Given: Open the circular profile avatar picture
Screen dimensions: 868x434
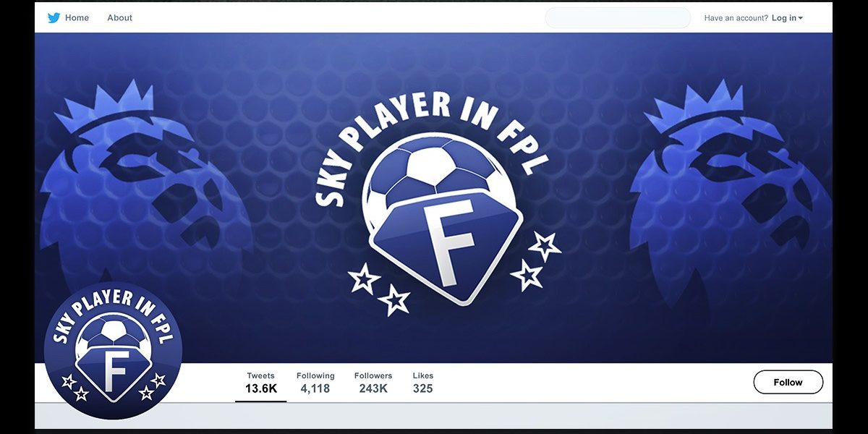Looking at the screenshot, I should click(113, 351).
